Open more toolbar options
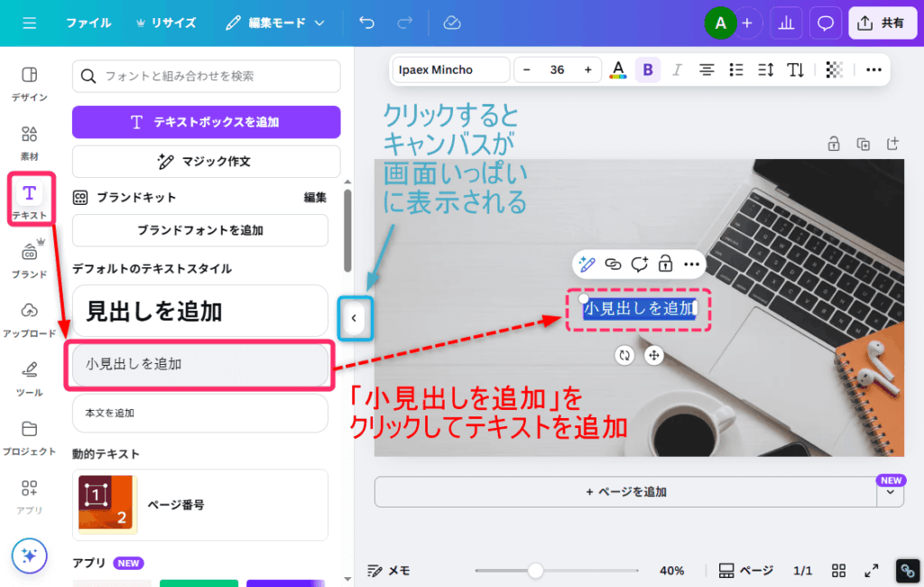Viewport: 924px width, 587px height. click(873, 70)
